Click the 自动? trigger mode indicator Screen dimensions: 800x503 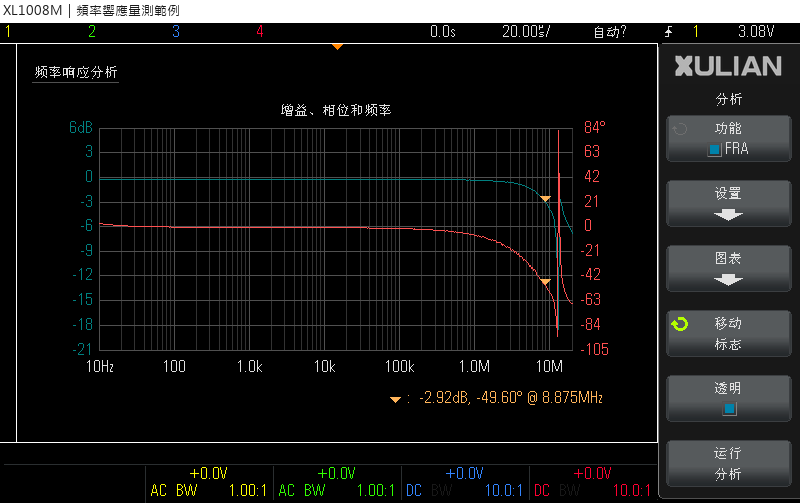tap(610, 32)
